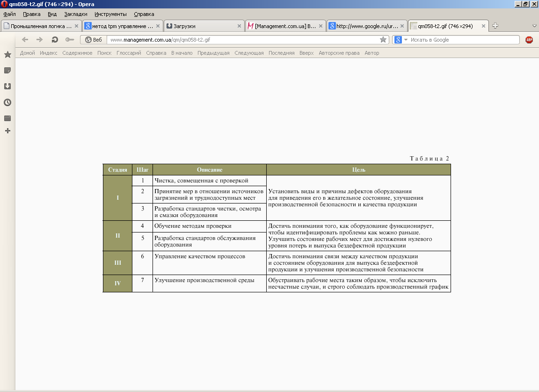Open the Вид menu

point(52,14)
